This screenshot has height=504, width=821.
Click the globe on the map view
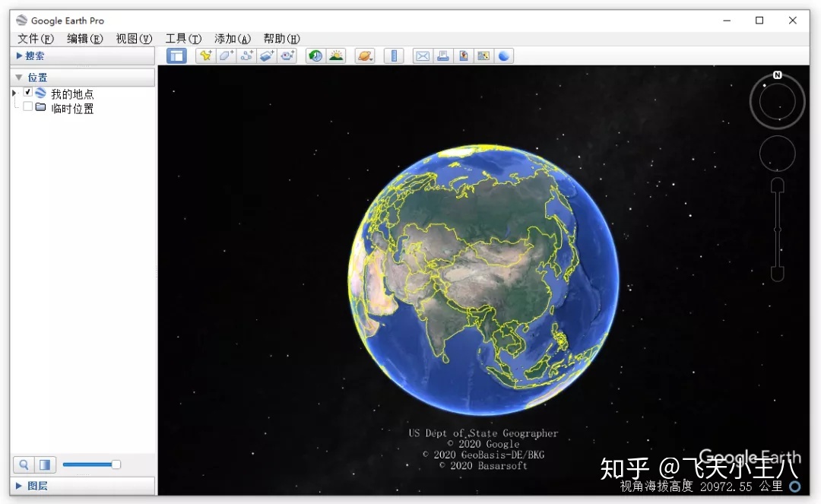coord(483,280)
